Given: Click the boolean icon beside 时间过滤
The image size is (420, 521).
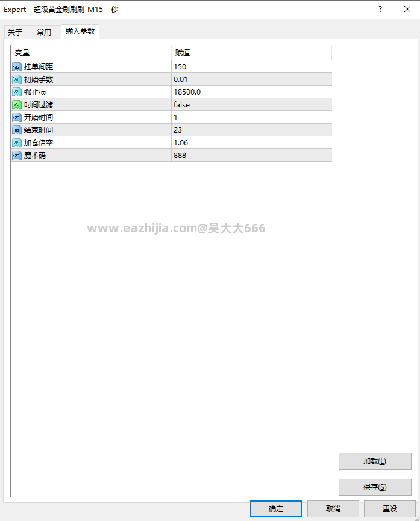Looking at the screenshot, I should point(17,105).
